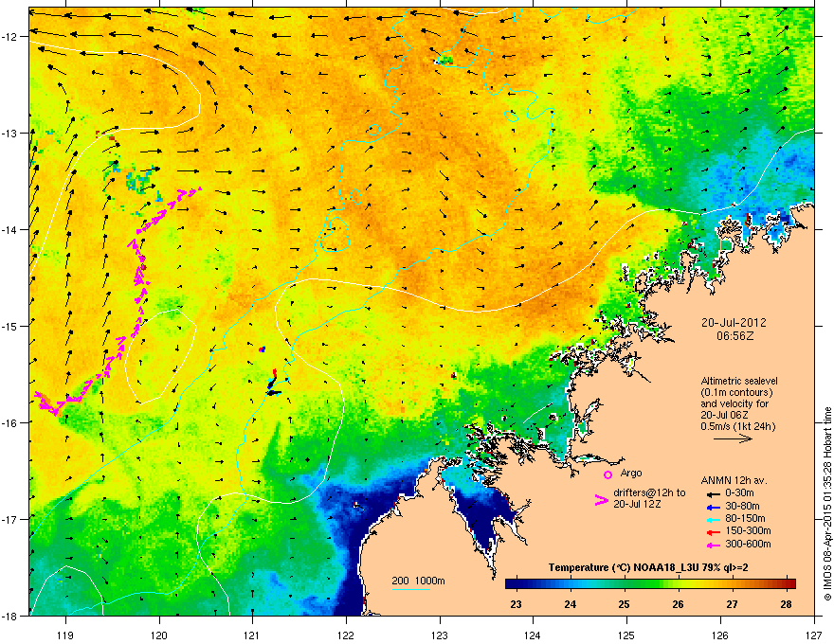Click the cyan 200 1000m isobath legend line
Screen dimensions: 834x644
click(x=411, y=590)
